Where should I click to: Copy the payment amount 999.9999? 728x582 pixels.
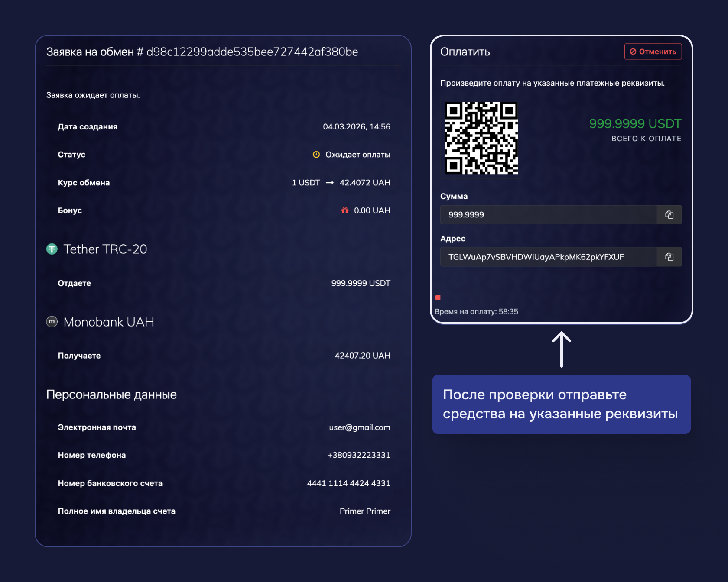(x=669, y=215)
